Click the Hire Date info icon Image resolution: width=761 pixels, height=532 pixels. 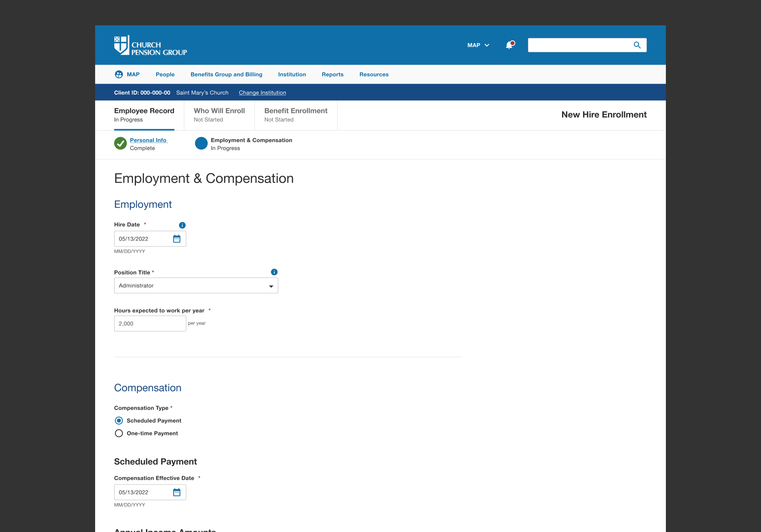tap(182, 225)
